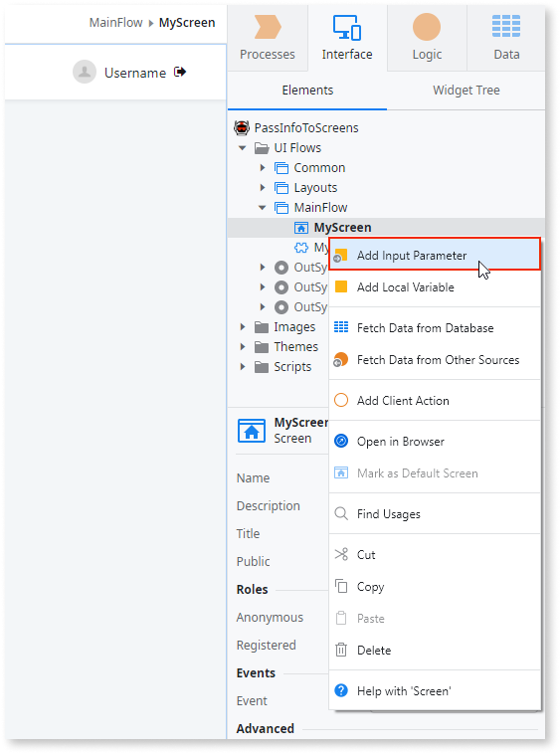Click the PassInfoToScreens module icon
560x754 pixels.
tap(242, 127)
